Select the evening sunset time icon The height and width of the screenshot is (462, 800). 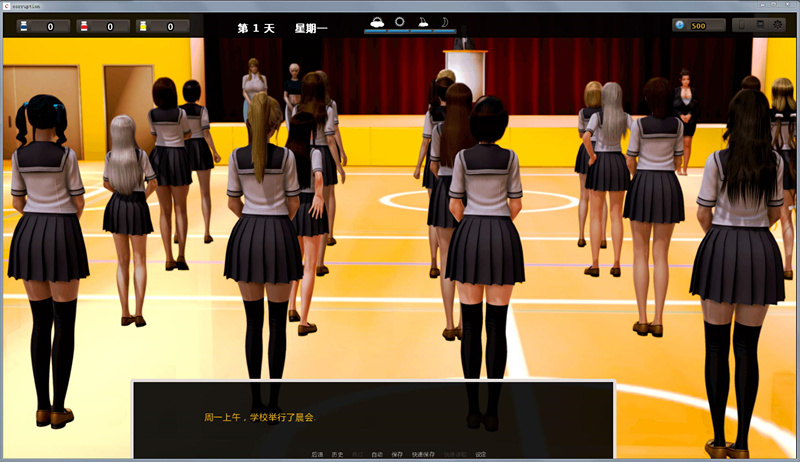423,22
